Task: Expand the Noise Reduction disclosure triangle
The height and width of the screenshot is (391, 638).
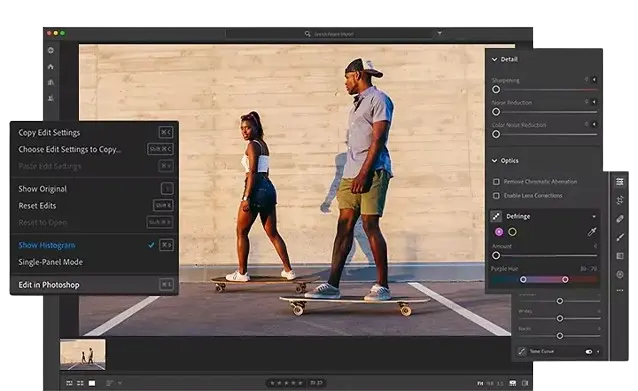Action: point(594,102)
